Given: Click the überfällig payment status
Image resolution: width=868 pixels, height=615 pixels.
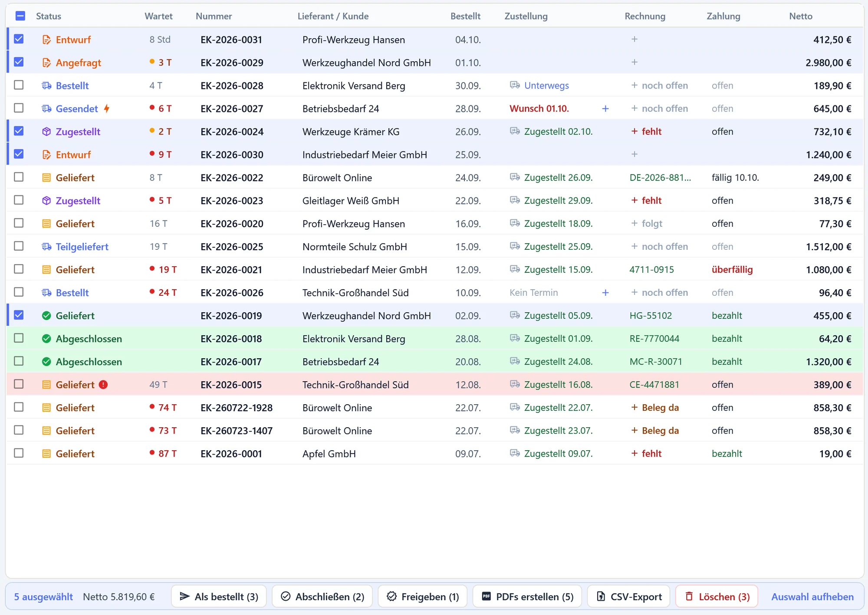Looking at the screenshot, I should [732, 270].
